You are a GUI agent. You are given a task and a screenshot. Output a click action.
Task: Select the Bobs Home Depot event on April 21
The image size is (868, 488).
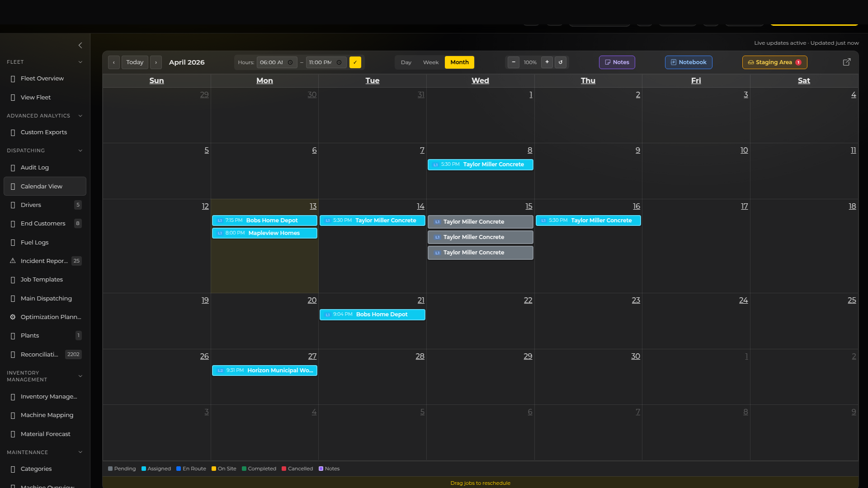point(372,314)
